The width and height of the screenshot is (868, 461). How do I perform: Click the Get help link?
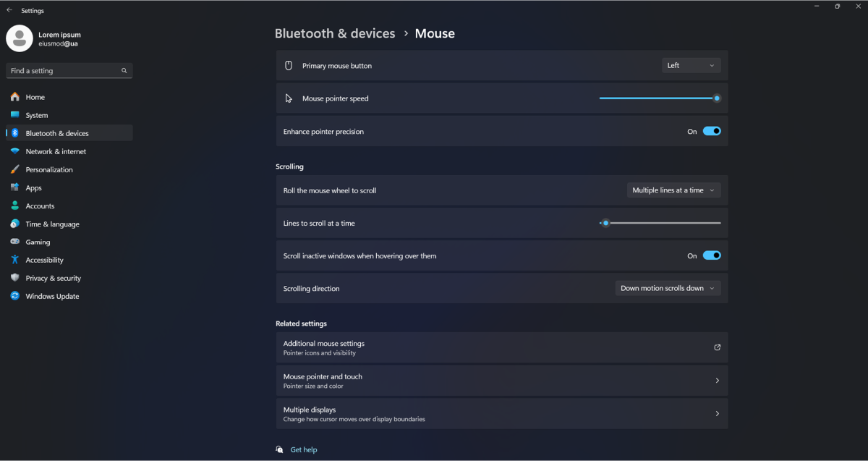pos(304,449)
